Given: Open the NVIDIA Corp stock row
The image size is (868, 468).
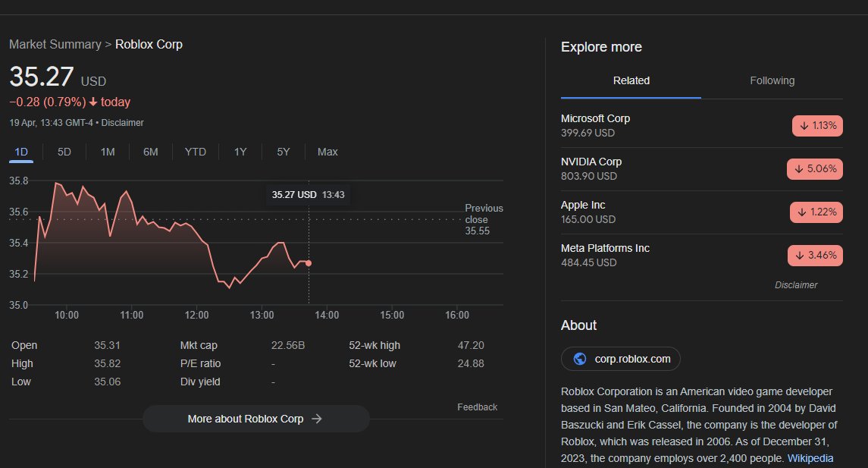Looking at the screenshot, I should pyautogui.click(x=701, y=169).
